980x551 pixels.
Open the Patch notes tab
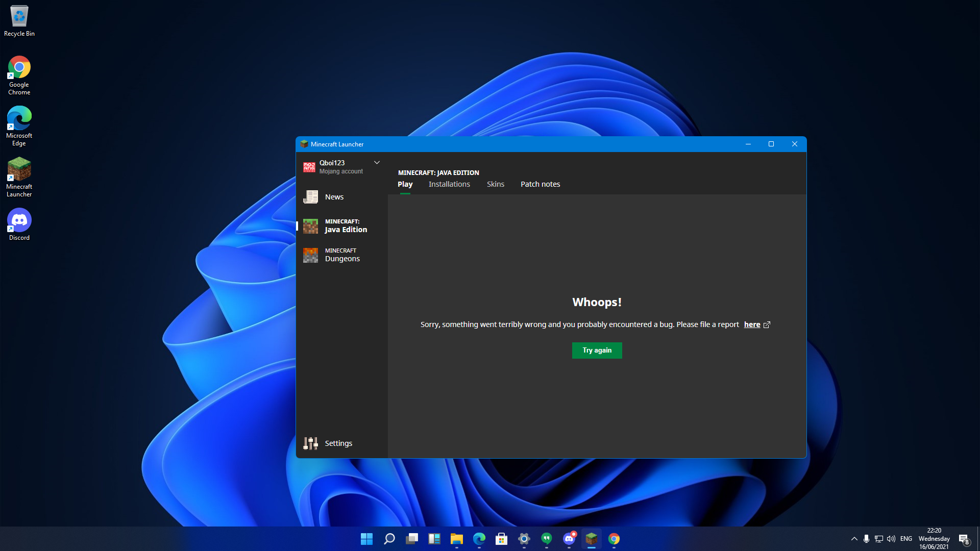pos(540,184)
